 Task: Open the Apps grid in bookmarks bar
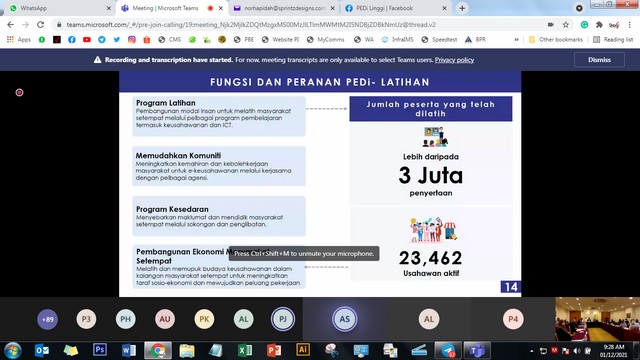pos(19,40)
